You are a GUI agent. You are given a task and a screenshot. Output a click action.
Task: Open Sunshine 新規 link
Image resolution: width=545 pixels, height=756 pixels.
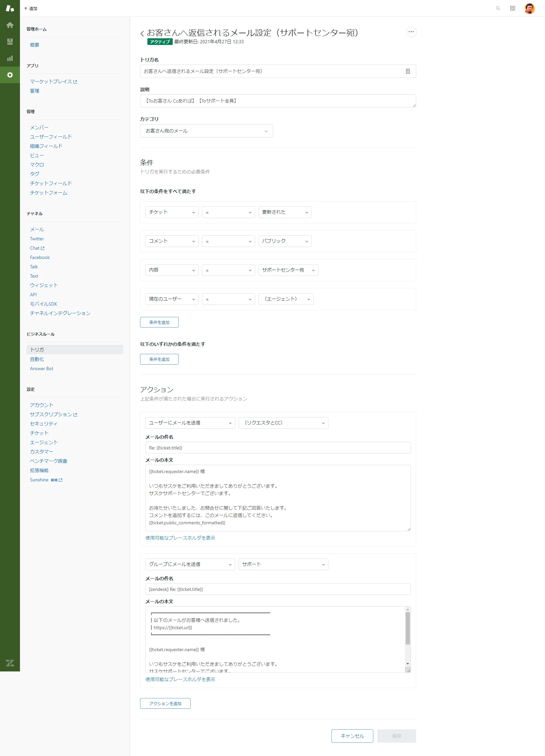pos(46,480)
